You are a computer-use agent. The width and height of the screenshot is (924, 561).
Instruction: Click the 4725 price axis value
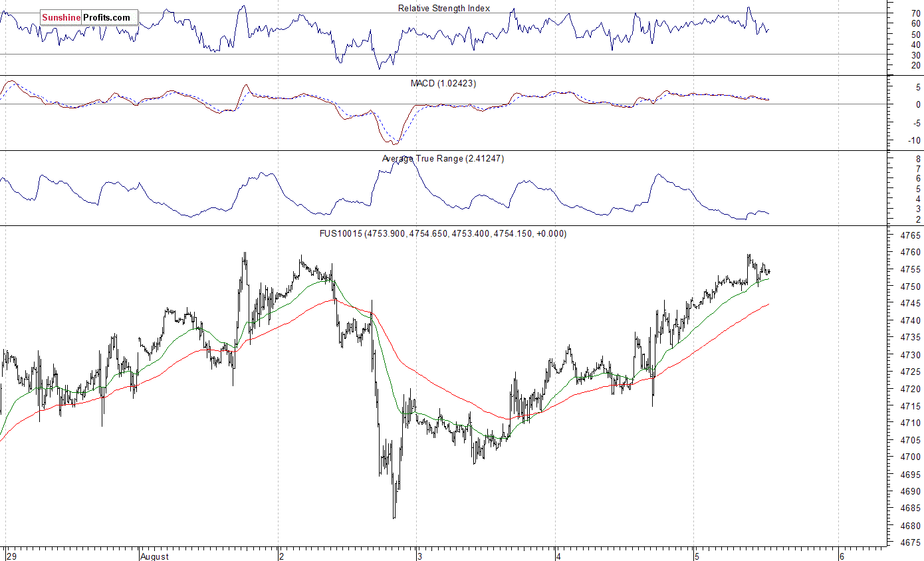(x=910, y=372)
